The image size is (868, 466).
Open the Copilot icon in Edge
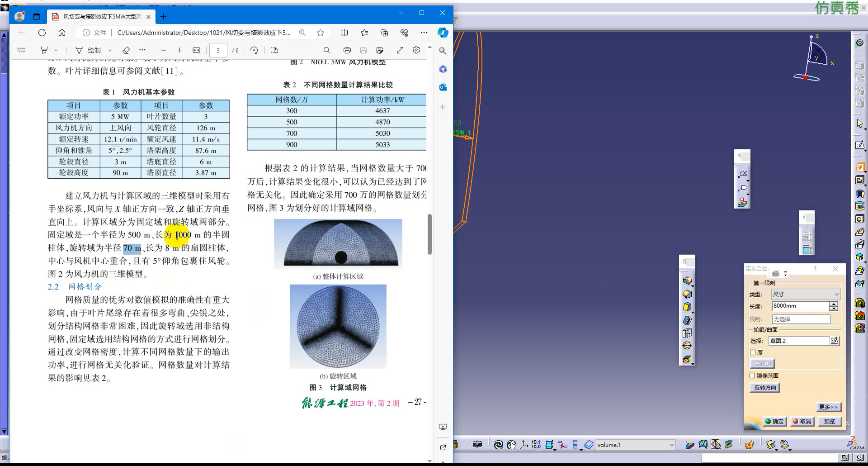443,33
